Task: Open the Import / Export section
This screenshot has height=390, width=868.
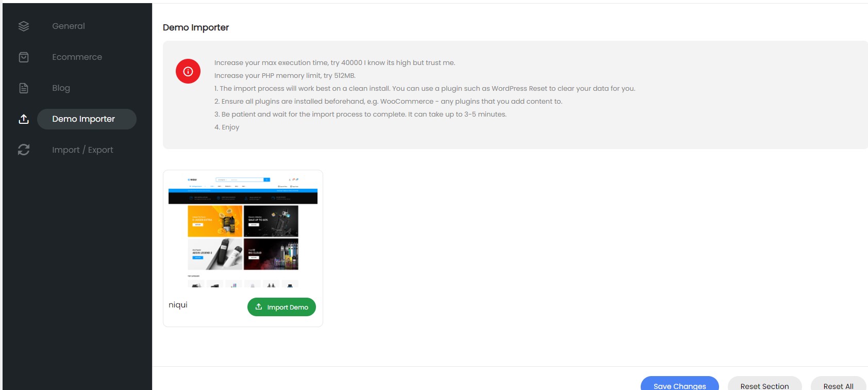Action: coord(82,150)
